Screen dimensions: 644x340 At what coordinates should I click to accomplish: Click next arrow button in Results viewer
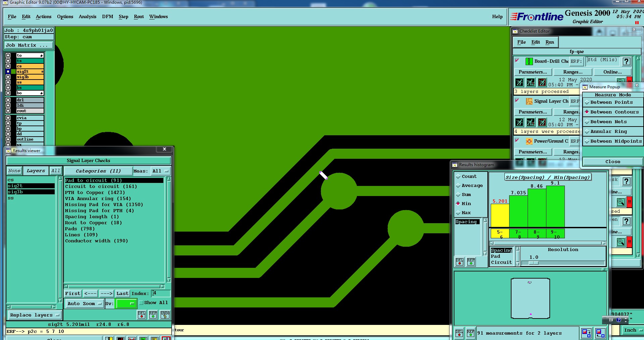coord(106,293)
